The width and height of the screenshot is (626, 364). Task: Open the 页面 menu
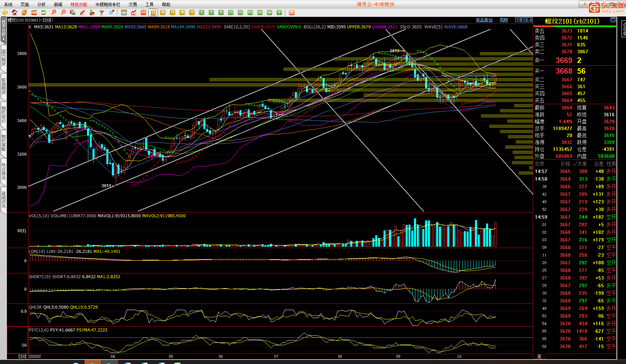(x=25, y=4)
